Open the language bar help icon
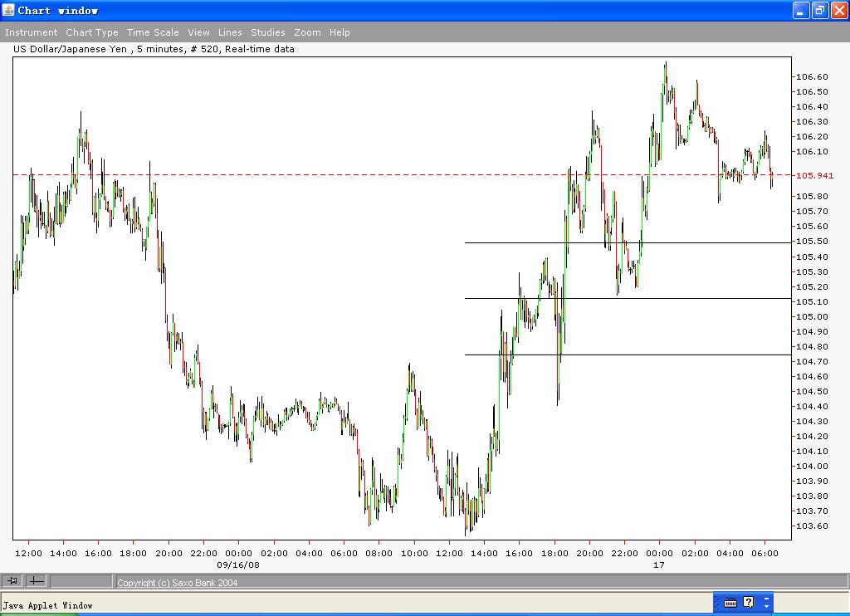Screen dimensions: 850x616 coord(749,602)
